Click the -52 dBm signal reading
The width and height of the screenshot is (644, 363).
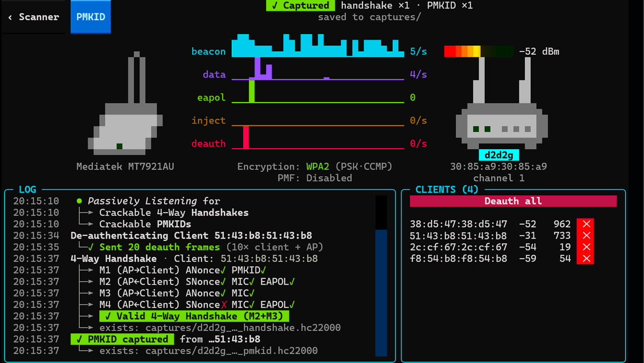tap(539, 52)
